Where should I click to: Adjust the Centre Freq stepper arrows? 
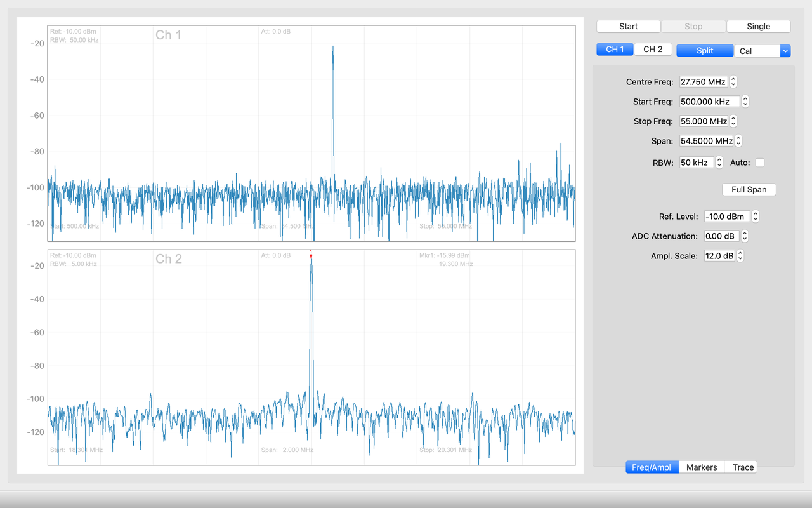[733, 82]
